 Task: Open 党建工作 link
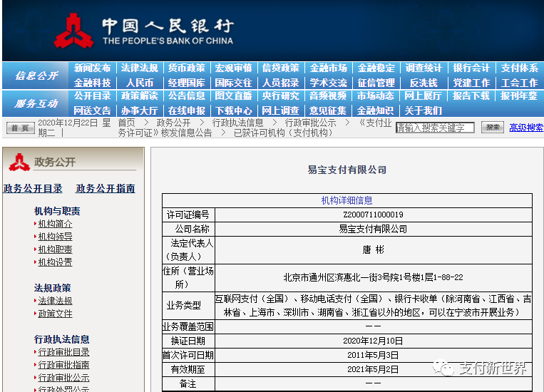point(471,83)
